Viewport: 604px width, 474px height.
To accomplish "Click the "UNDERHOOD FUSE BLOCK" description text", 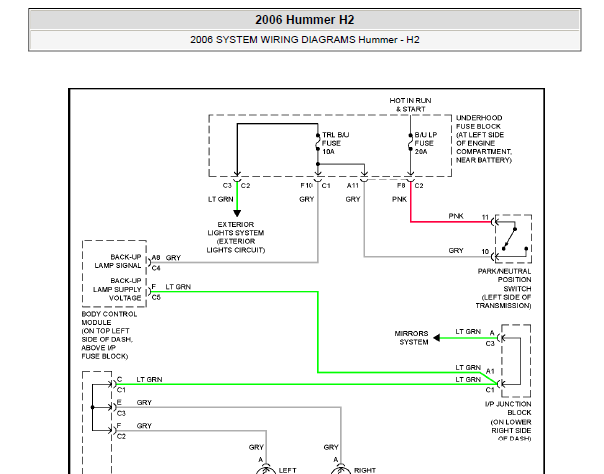I will pos(484,139).
